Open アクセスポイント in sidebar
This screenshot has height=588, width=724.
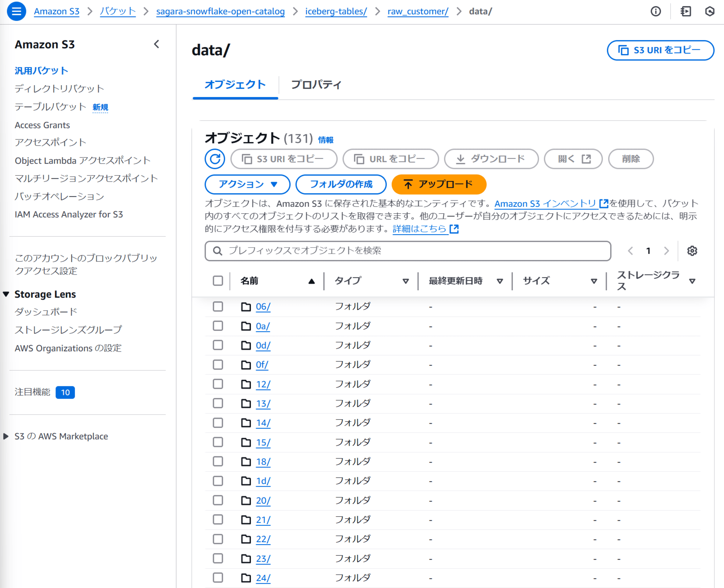(x=50, y=142)
